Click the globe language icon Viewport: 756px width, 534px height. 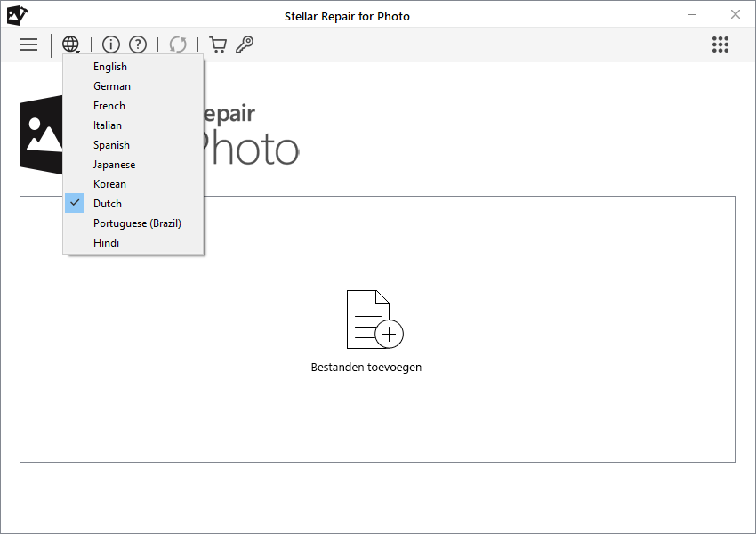pyautogui.click(x=71, y=44)
